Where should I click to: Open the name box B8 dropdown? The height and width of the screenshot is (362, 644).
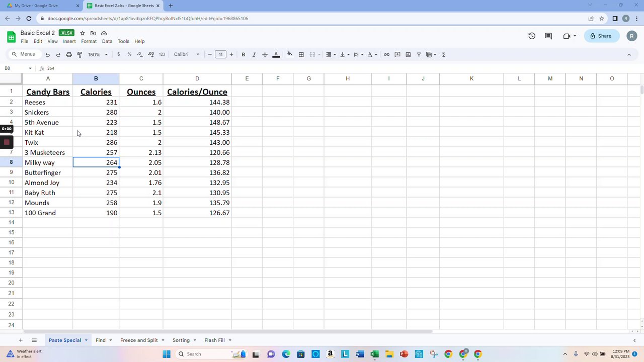coord(30,68)
